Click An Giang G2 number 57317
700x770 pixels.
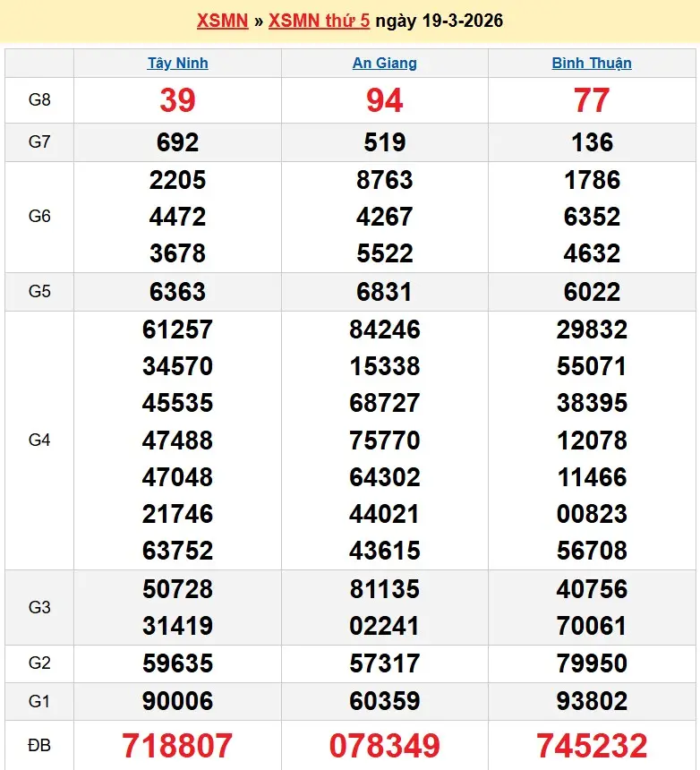coord(384,663)
